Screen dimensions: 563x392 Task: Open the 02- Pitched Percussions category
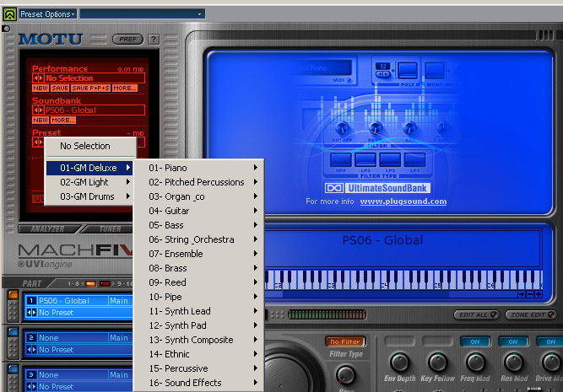(198, 182)
